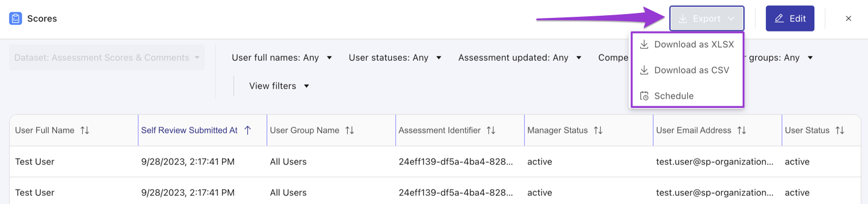Close the Scores panel with X
The image size is (868, 204).
click(848, 18)
